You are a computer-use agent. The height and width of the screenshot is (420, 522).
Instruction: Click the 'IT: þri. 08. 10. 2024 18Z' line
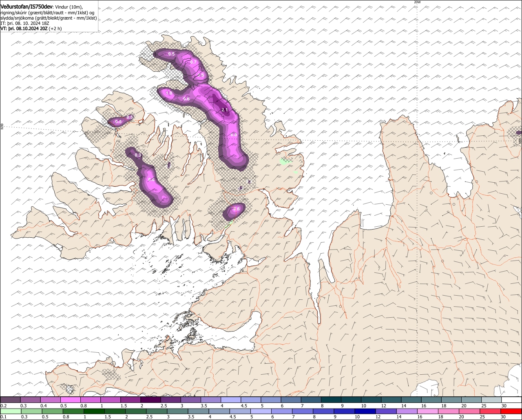tap(25, 23)
